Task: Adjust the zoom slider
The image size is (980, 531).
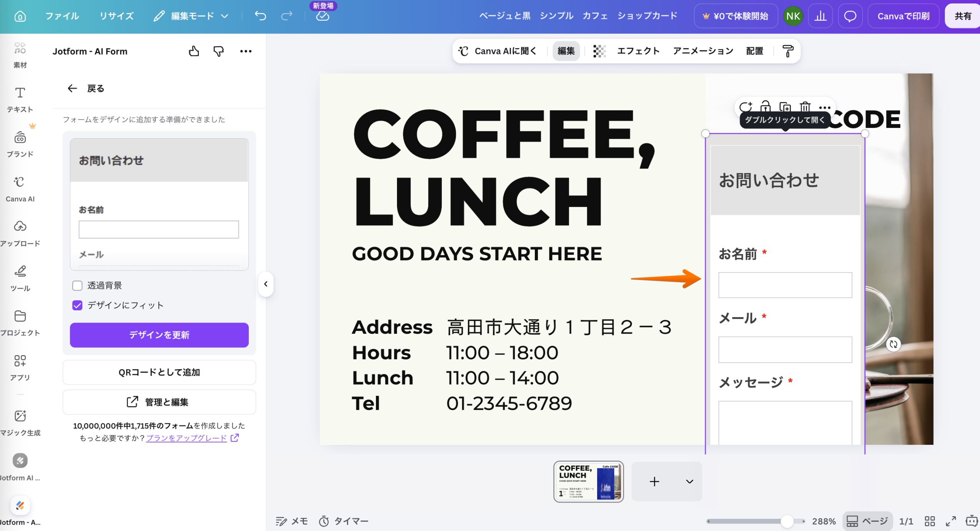Action: [x=787, y=521]
